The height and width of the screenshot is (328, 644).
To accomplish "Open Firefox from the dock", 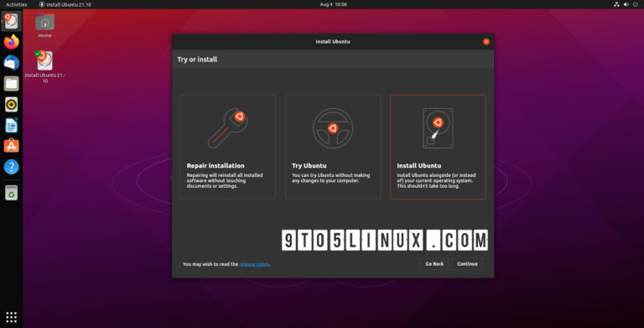I will 12,42.
